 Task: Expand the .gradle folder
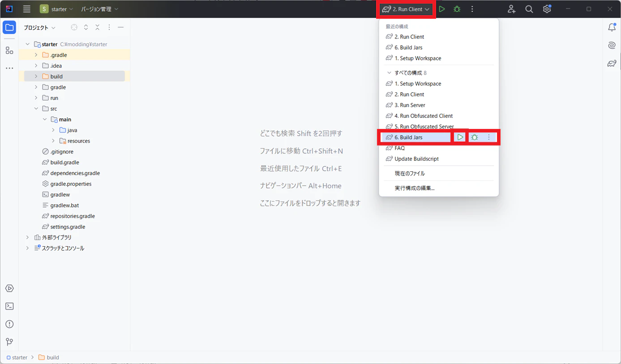(x=36, y=55)
